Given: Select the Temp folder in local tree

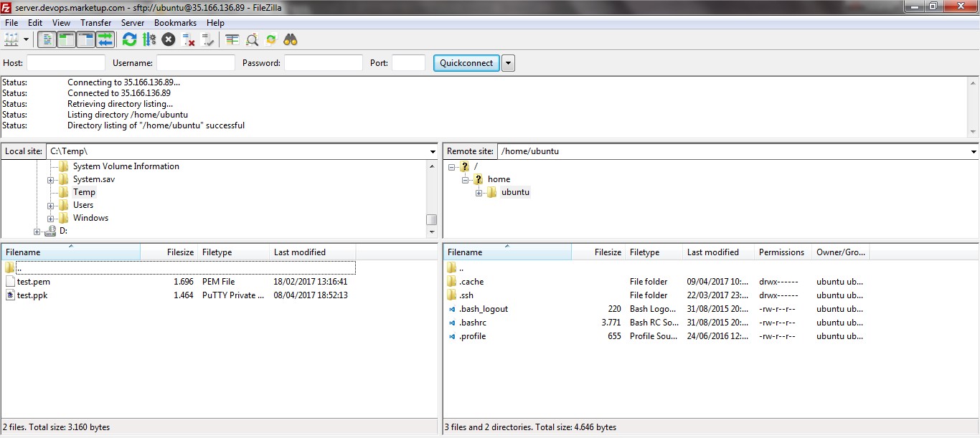Looking at the screenshot, I should tap(84, 192).
